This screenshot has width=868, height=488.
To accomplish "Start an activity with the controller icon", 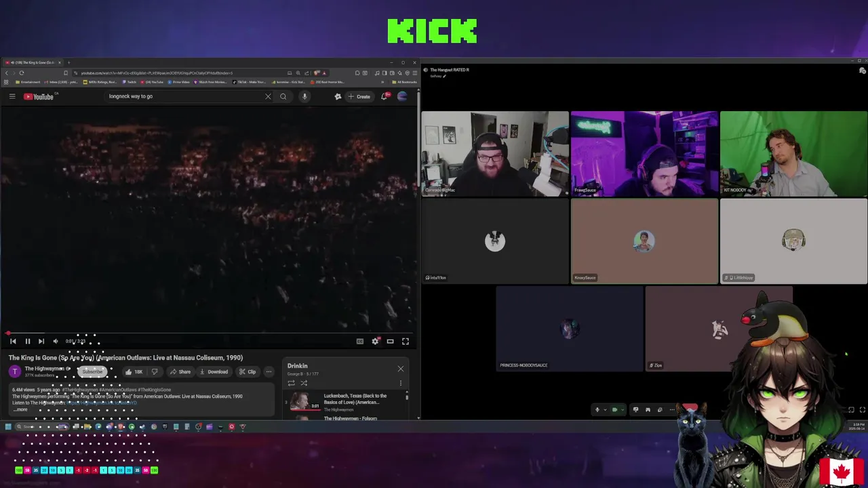I will (x=648, y=409).
